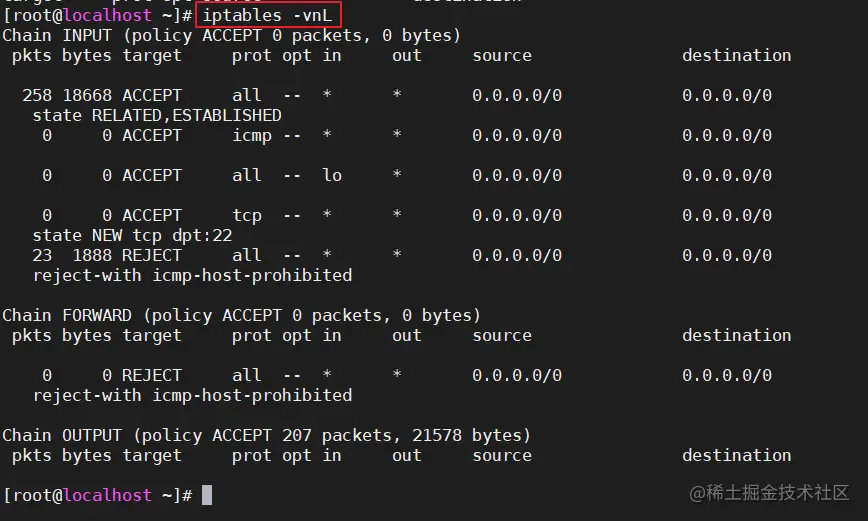Click the 'state RELATED,ESTABLISHED' text
The image size is (868, 521).
coord(157,115)
